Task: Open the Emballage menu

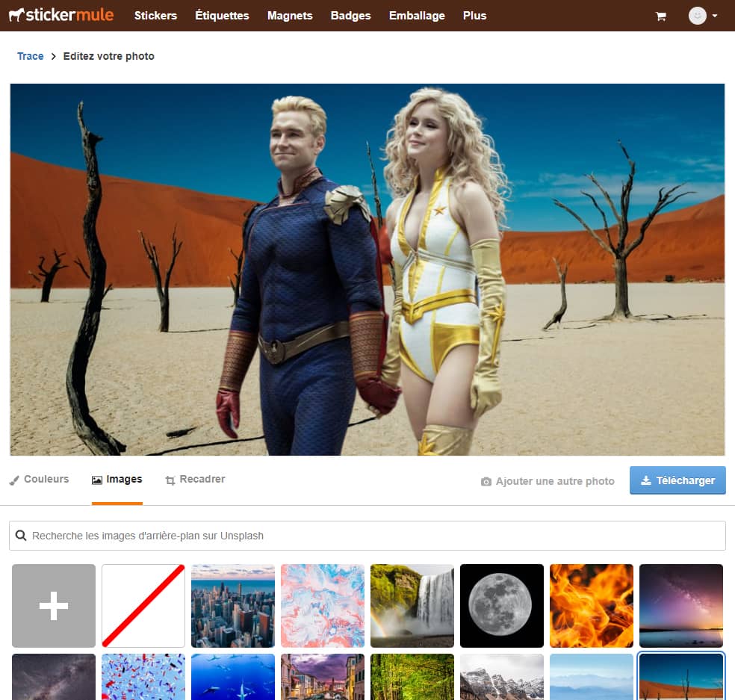Action: pyautogui.click(x=417, y=16)
